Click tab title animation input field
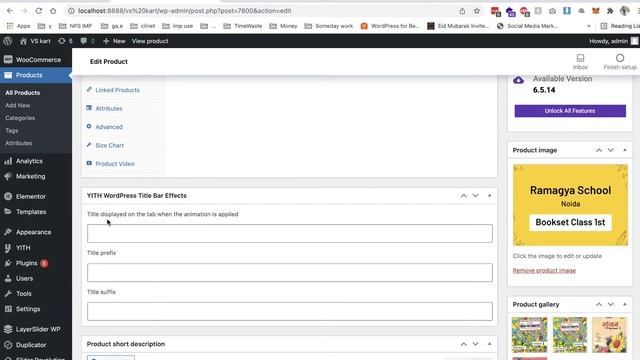The height and width of the screenshot is (360, 640). click(x=290, y=233)
